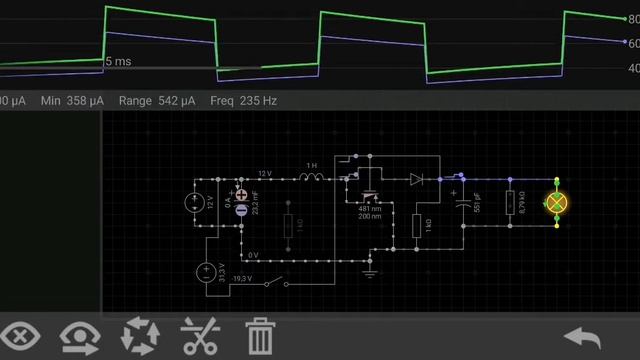Tap the curved back undo arrow
The width and height of the screenshot is (640, 360).
[582, 337]
